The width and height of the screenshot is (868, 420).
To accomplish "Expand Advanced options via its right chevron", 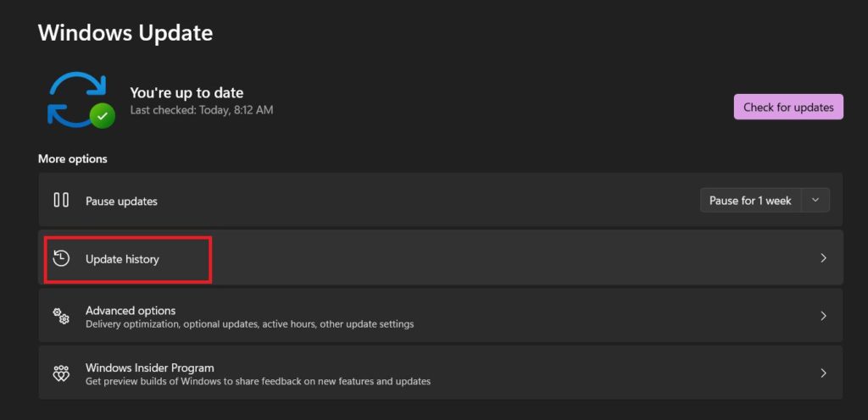I will click(x=823, y=316).
